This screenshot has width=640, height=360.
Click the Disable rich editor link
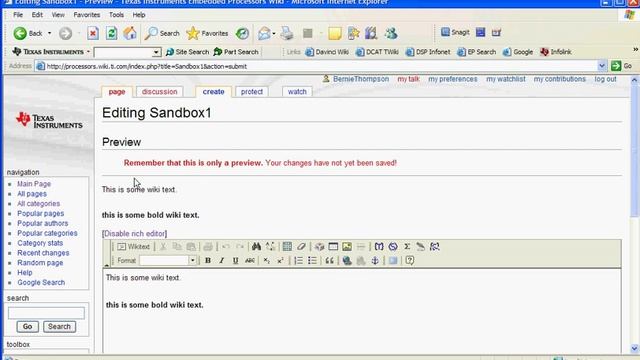(x=135, y=233)
